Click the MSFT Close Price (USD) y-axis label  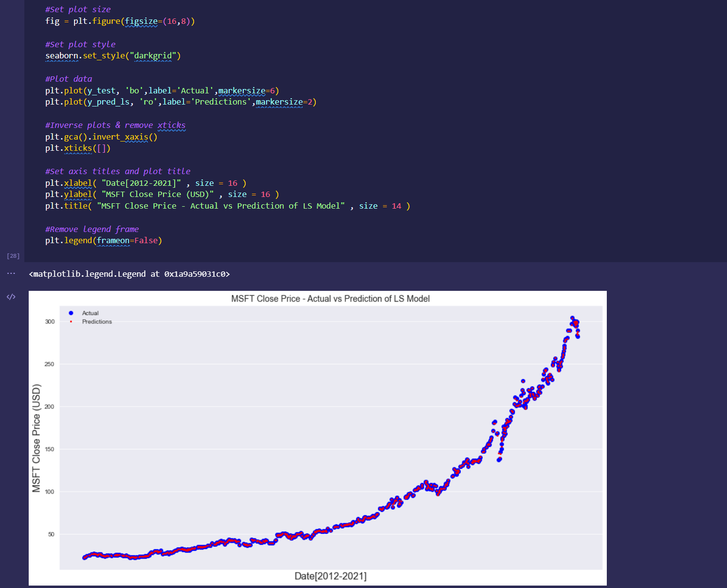pyautogui.click(x=36, y=438)
